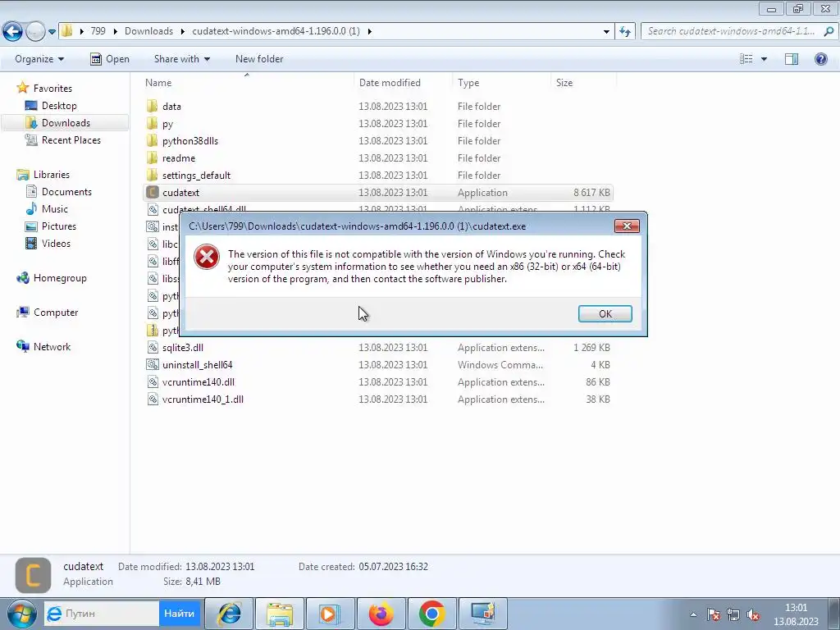Open the network tray icon
Image resolution: width=840 pixels, height=630 pixels.
pos(733,614)
